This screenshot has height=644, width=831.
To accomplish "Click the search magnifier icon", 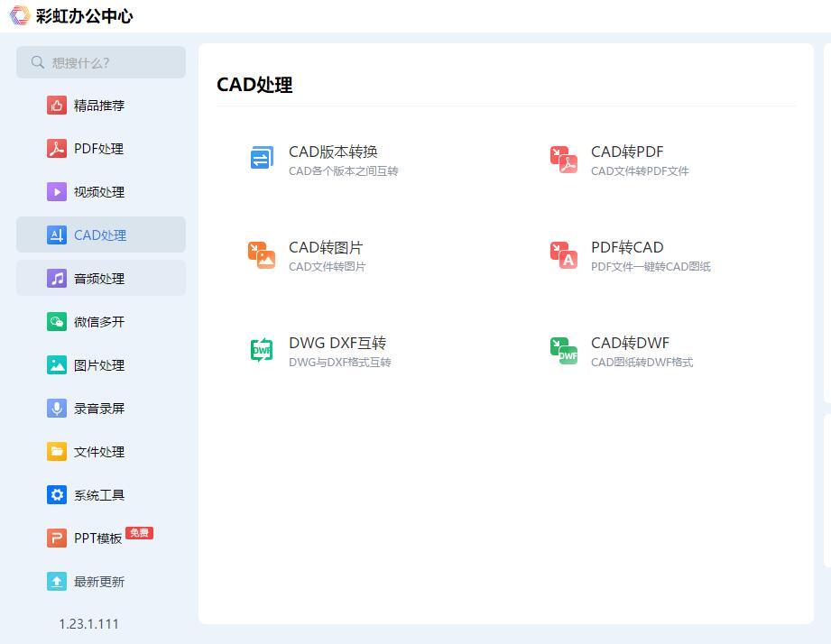I will coord(38,62).
